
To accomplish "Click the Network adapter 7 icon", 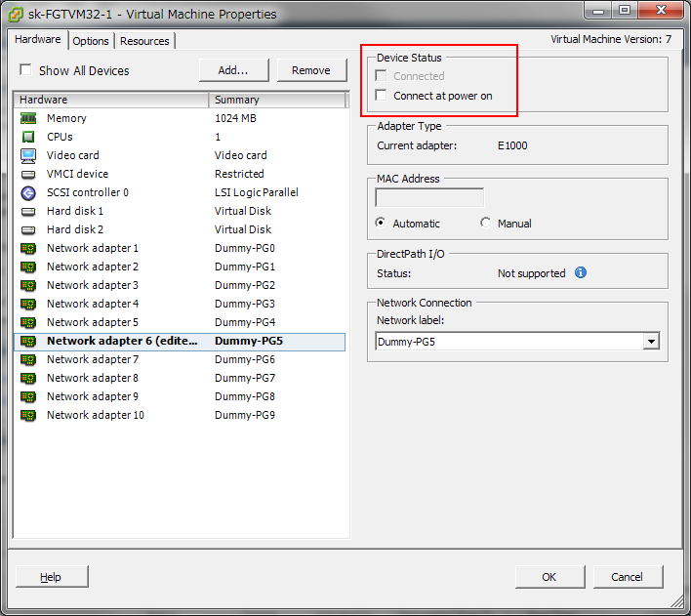I will (28, 359).
